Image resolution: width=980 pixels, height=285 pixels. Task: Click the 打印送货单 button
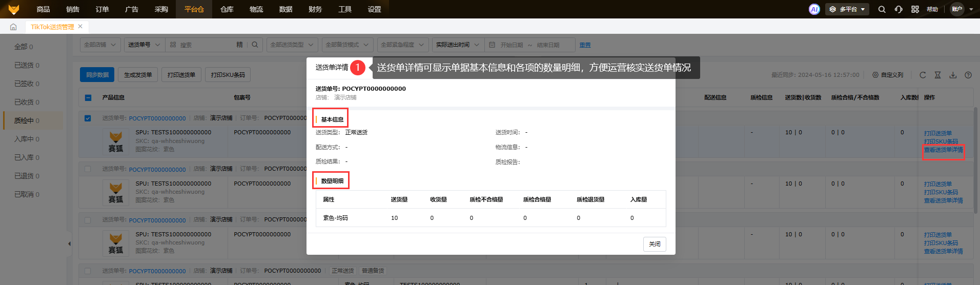[x=181, y=75]
